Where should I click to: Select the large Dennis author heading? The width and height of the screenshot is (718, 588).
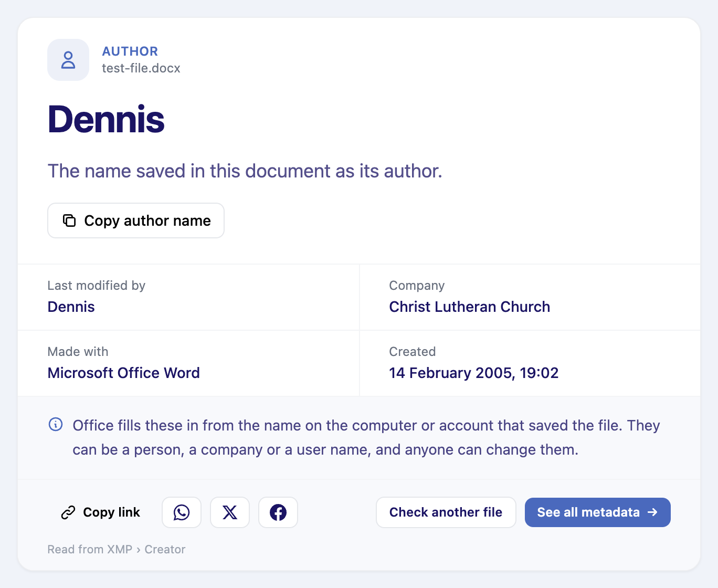pos(106,119)
